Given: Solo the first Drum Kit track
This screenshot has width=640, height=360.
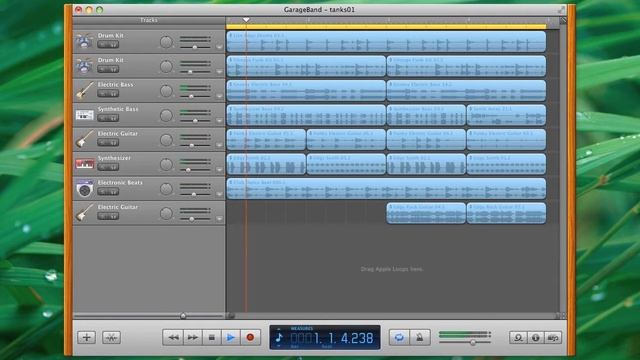Looking at the screenshot, I should 114,44.
